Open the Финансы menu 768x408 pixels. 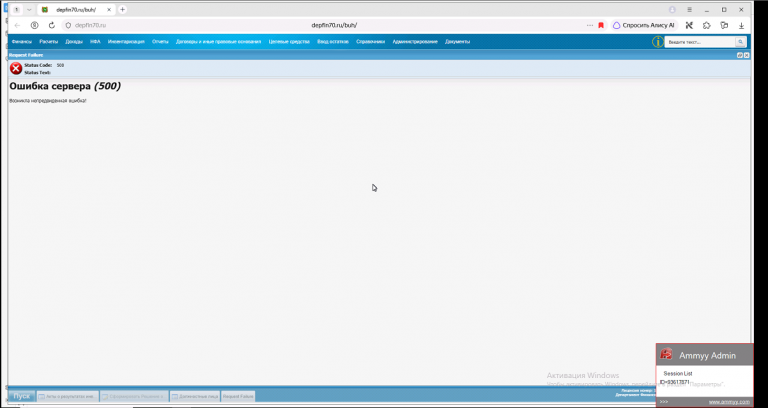[22, 42]
